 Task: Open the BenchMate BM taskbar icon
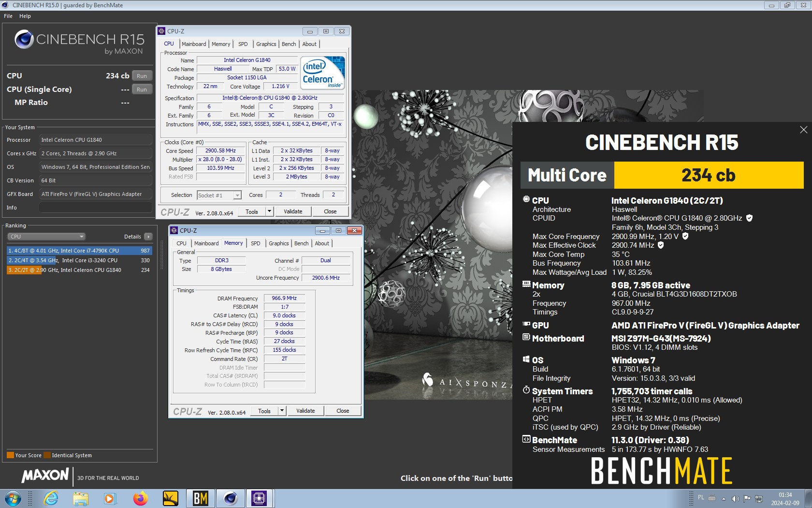click(x=201, y=498)
